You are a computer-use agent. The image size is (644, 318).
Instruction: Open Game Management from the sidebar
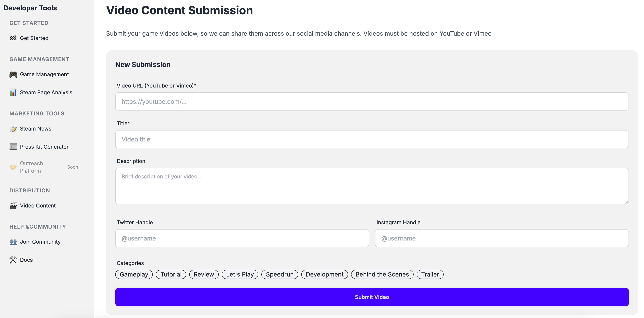[44, 74]
